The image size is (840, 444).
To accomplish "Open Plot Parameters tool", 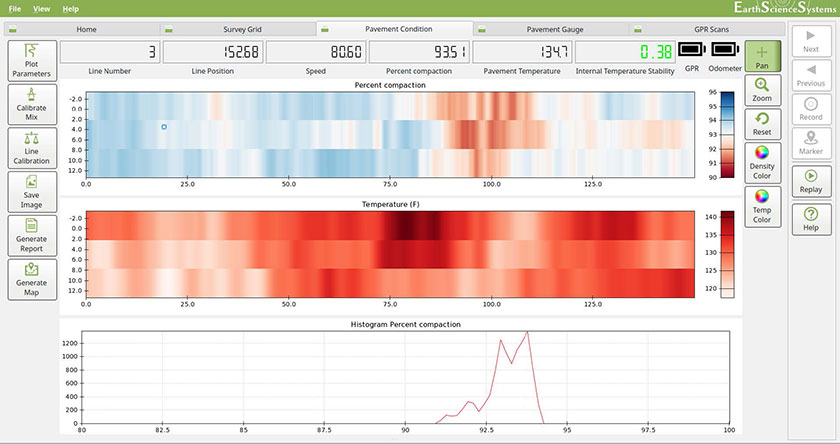I will click(32, 61).
